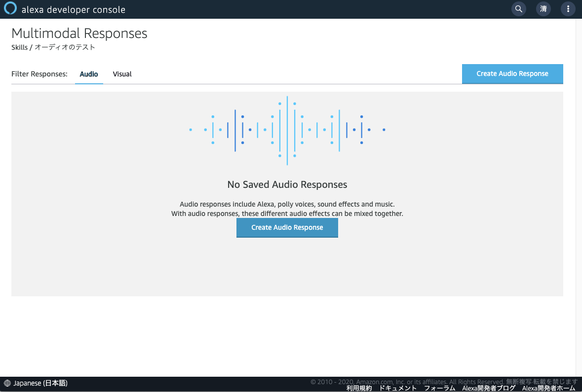582x392 pixels.
Task: Switch to the Visual filter tab
Action: (x=122, y=74)
